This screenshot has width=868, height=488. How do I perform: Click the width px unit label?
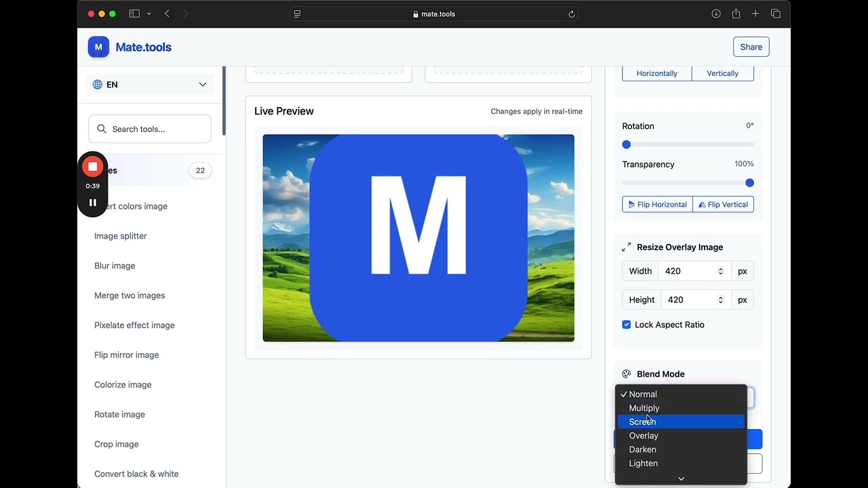tap(743, 271)
